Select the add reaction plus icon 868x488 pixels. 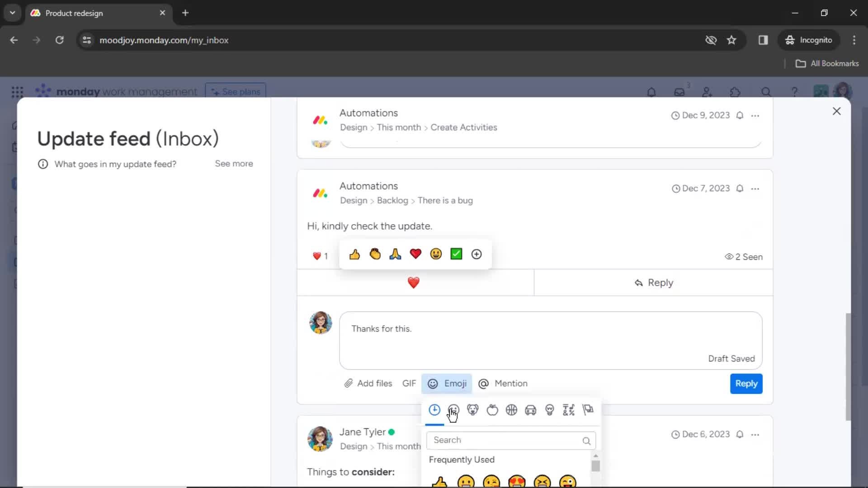tap(476, 254)
